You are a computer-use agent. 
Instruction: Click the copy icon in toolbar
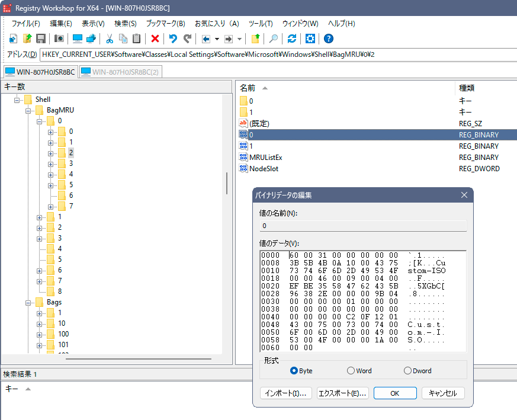123,39
